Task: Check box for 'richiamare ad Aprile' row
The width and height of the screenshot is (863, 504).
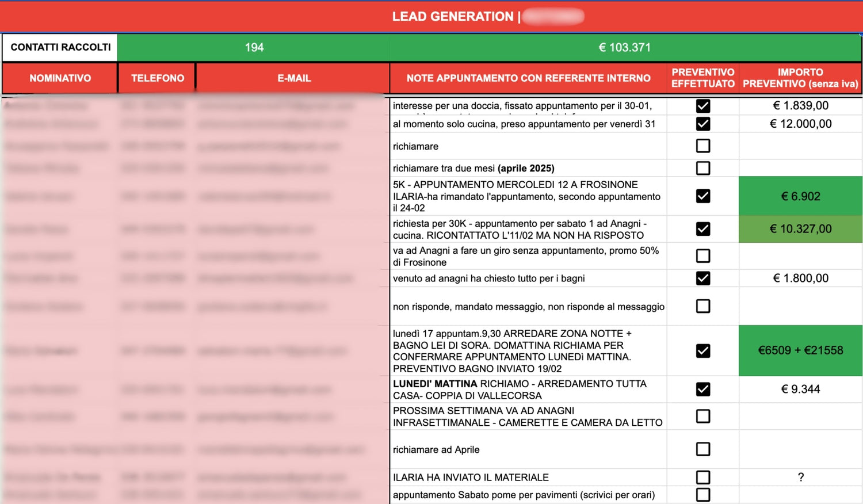Action: (702, 449)
